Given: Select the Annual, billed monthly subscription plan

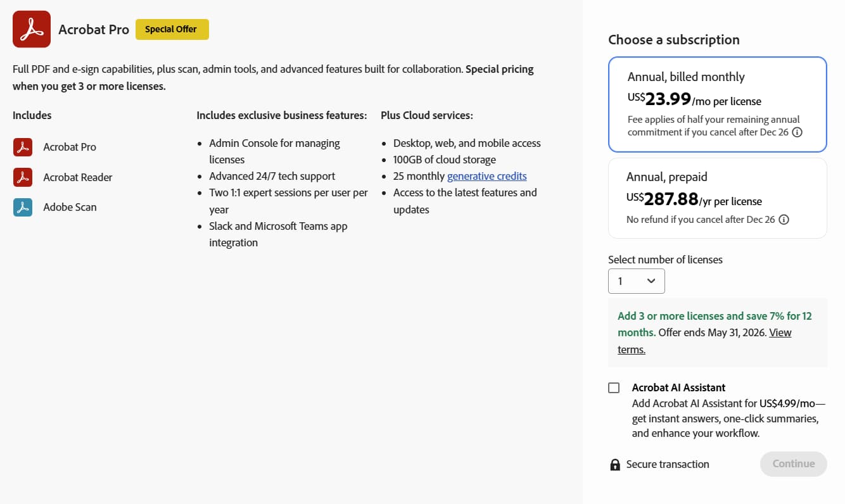Looking at the screenshot, I should (717, 104).
